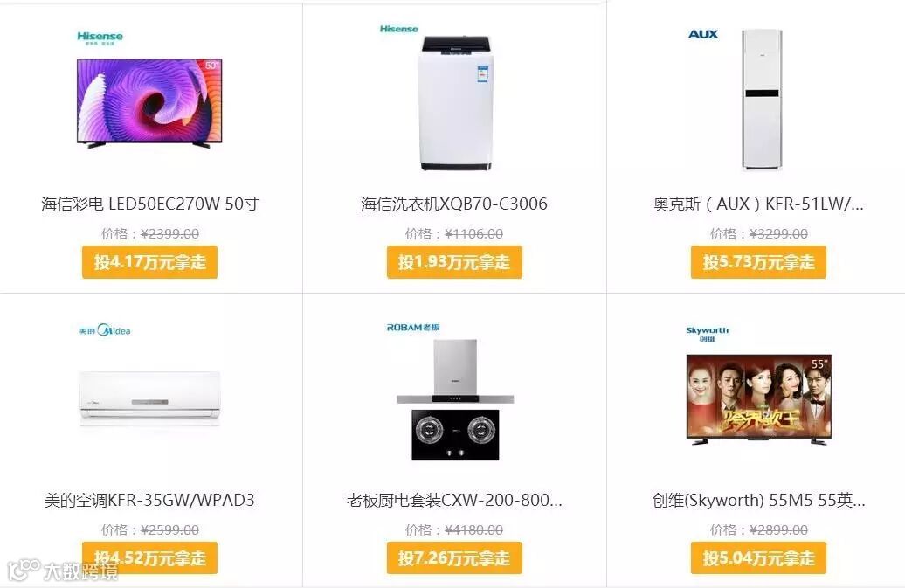This screenshot has height=588, width=905.
Task: Open the Midea wall air conditioner image
Action: 149,397
